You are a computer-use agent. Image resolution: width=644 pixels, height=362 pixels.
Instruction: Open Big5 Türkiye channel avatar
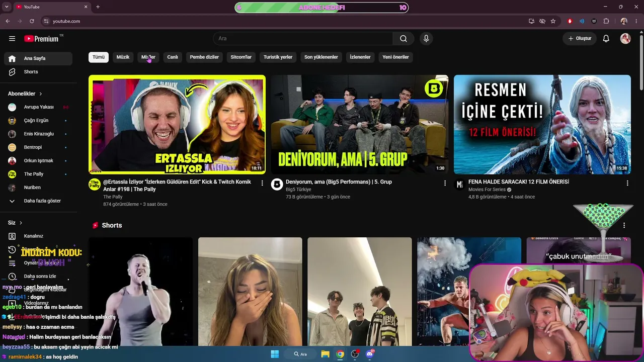point(277,185)
